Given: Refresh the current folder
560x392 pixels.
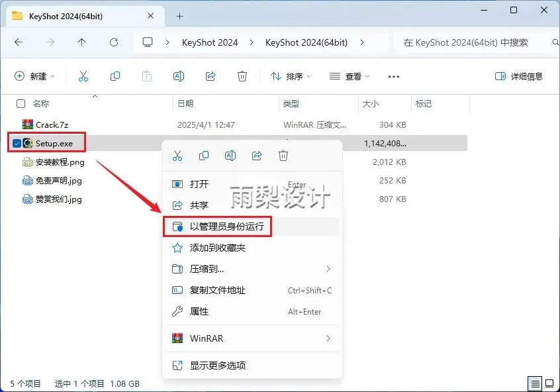Looking at the screenshot, I should [114, 42].
